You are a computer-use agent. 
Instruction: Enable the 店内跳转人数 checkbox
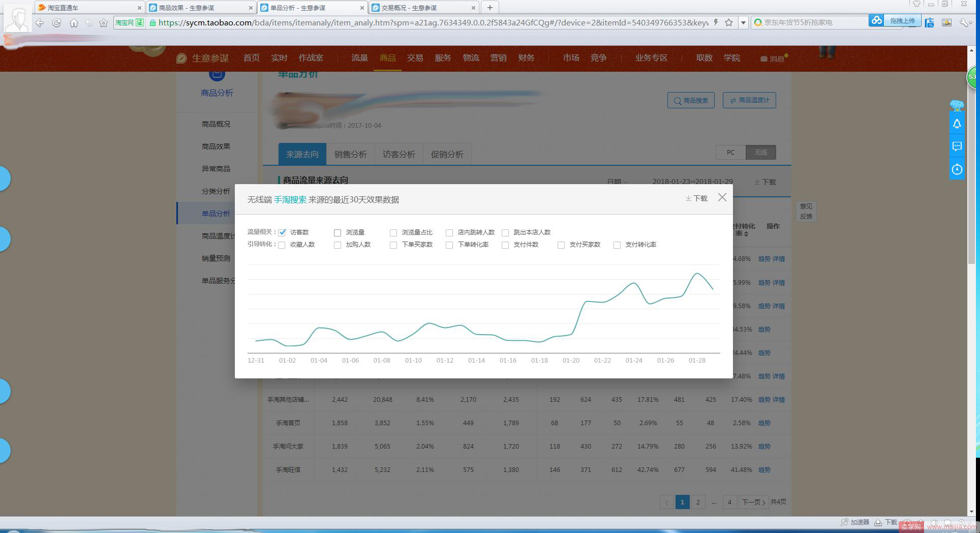click(449, 232)
